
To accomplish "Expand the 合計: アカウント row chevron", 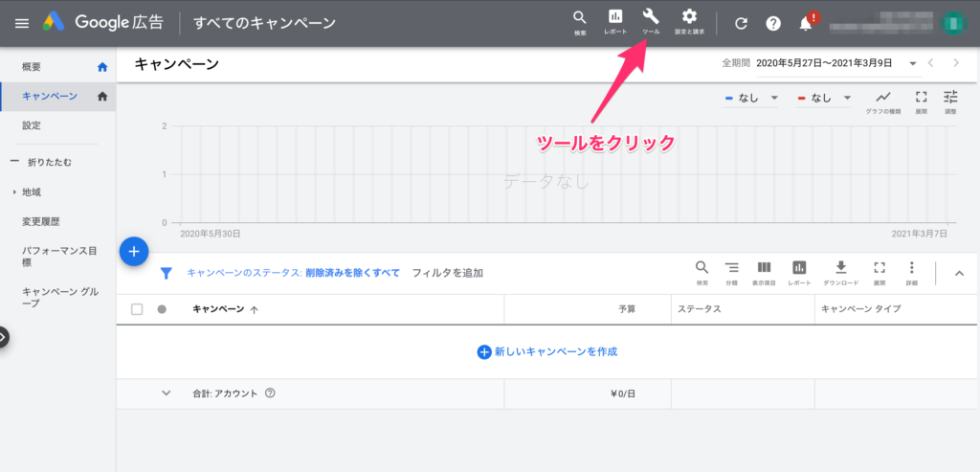I will click(x=167, y=393).
